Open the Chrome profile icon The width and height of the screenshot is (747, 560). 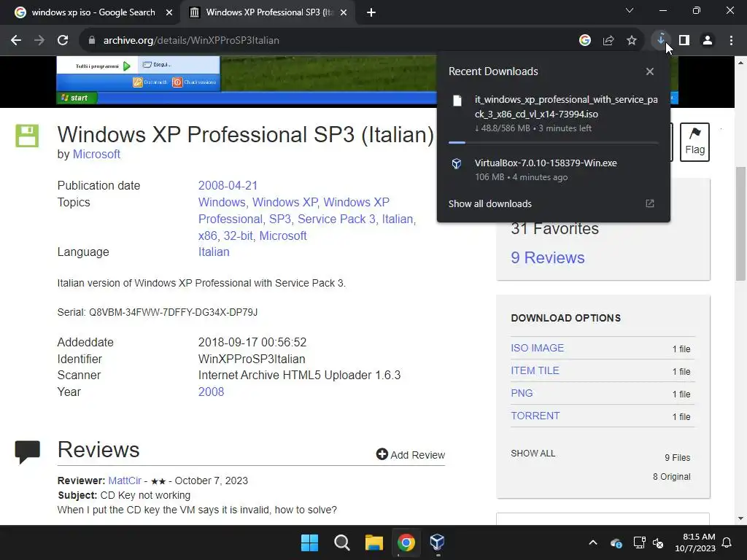pos(708,41)
